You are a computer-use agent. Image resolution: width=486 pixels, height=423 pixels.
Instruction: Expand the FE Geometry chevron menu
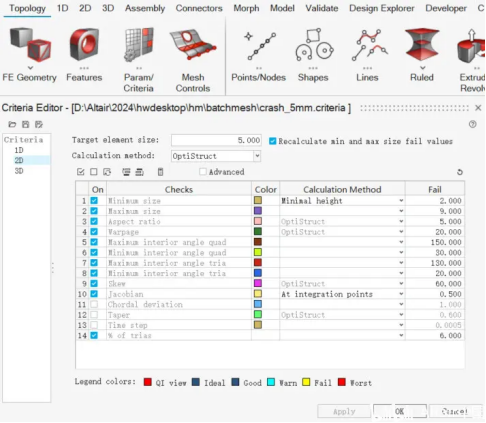[x=30, y=68]
